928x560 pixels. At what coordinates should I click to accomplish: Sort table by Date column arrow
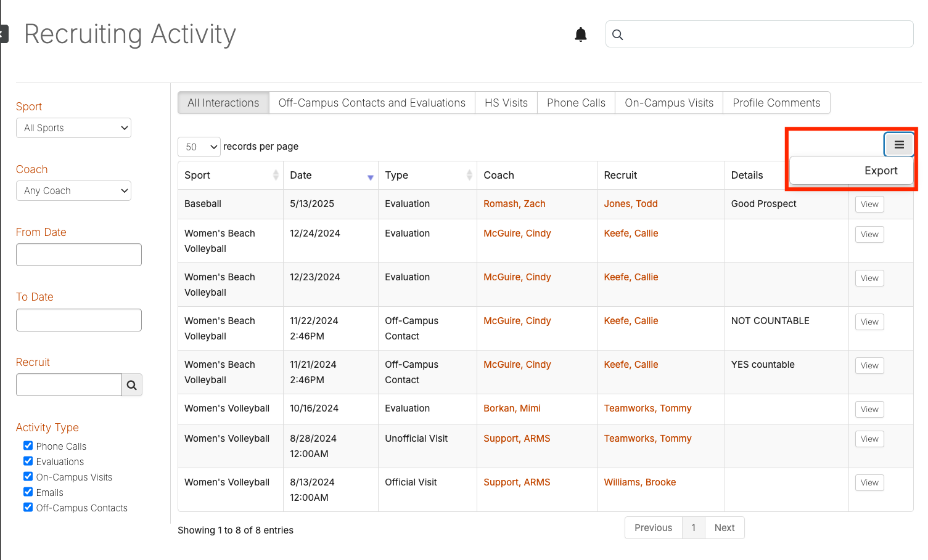371,177
